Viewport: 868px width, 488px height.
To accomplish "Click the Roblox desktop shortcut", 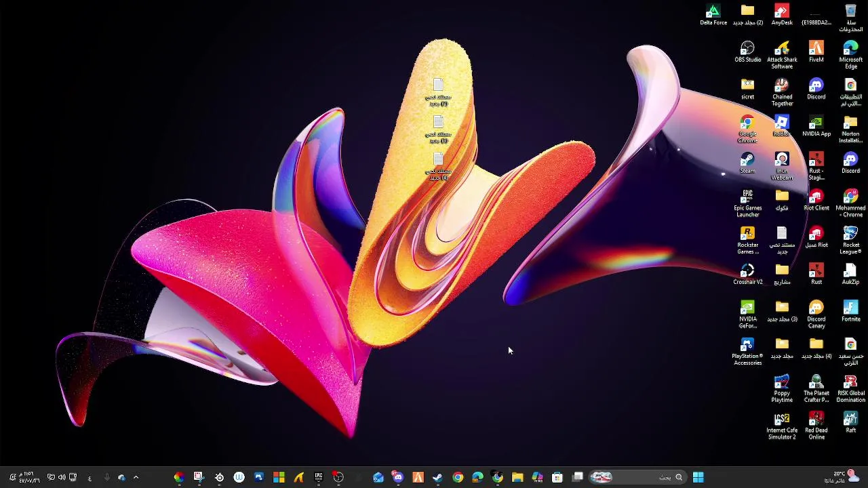I will click(782, 127).
